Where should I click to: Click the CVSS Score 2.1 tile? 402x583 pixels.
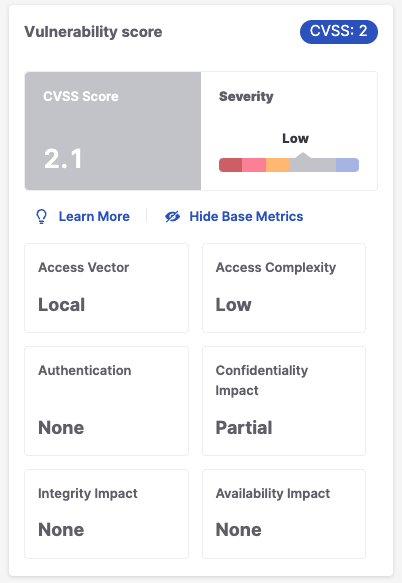click(x=113, y=131)
